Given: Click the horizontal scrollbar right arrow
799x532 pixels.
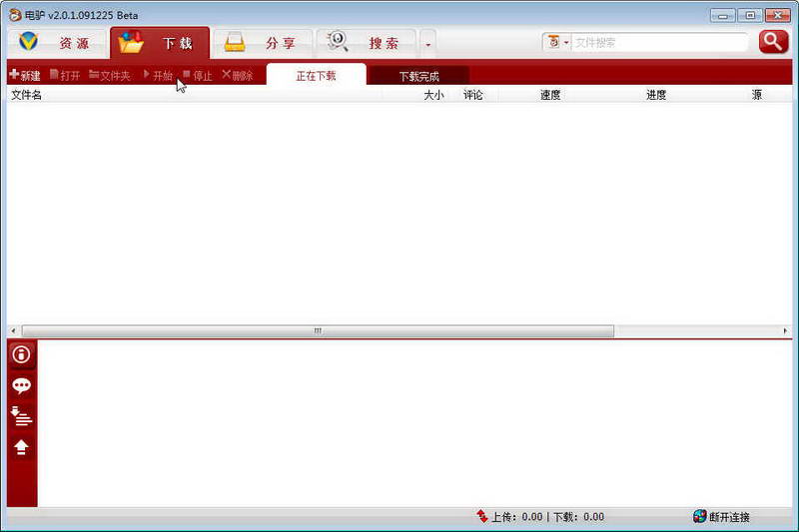Looking at the screenshot, I should tap(785, 331).
